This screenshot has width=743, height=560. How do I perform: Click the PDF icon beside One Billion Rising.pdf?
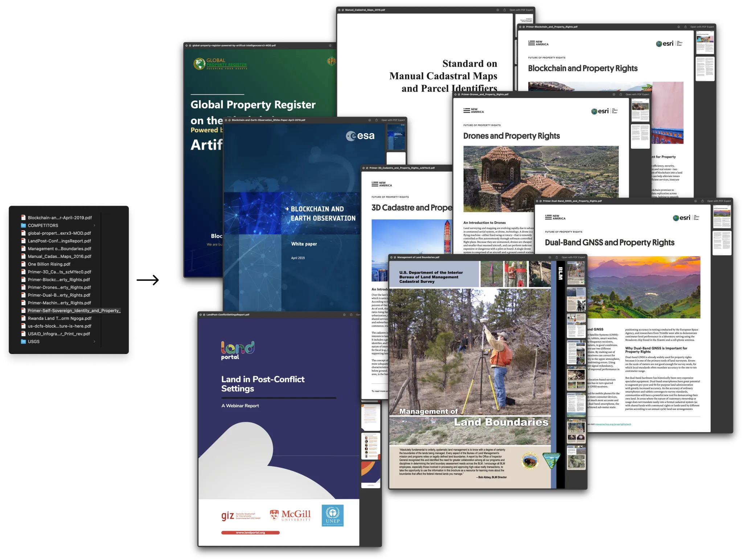(x=24, y=264)
